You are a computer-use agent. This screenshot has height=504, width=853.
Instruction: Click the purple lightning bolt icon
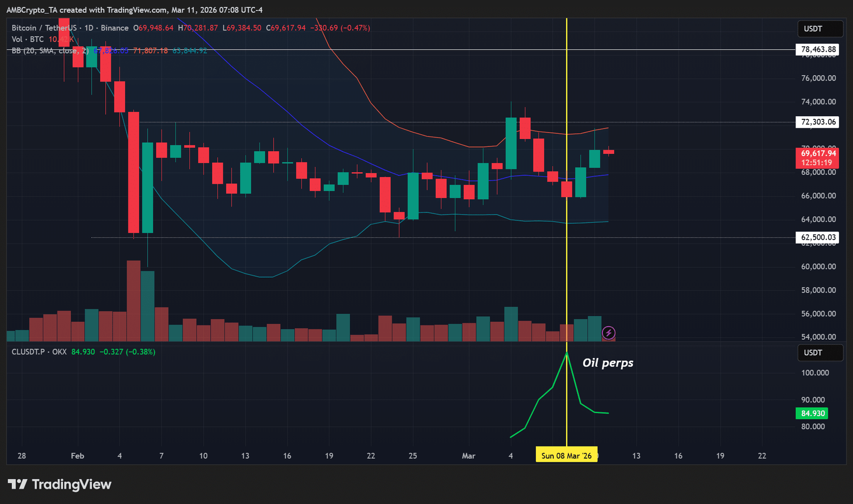click(608, 334)
